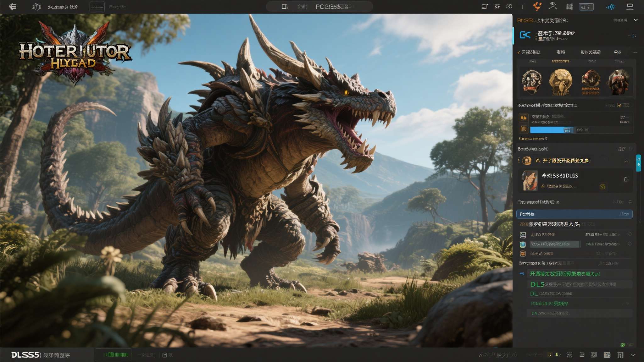Click the back arrow in the top-left corner
Screen dimensions: 644x362
click(12, 7)
